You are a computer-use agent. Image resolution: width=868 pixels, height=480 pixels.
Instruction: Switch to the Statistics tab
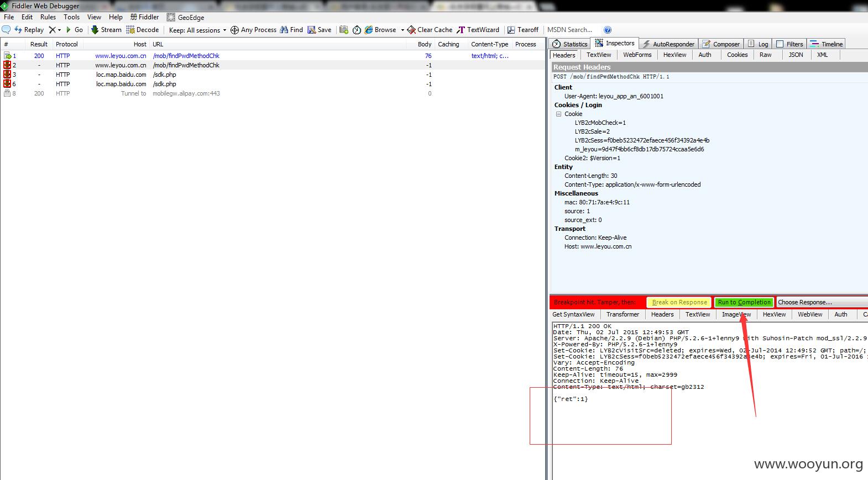pos(569,44)
